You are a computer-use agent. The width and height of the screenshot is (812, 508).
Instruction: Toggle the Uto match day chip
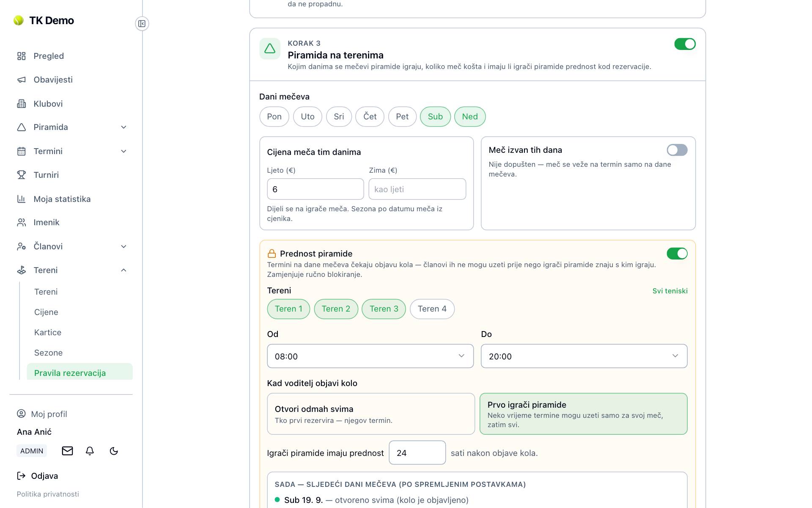click(x=307, y=116)
